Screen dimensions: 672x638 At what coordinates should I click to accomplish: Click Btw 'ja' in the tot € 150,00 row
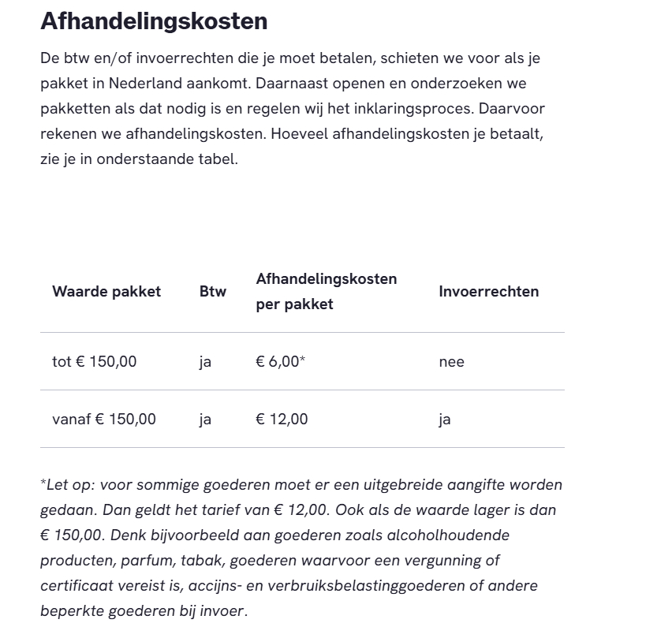click(205, 362)
